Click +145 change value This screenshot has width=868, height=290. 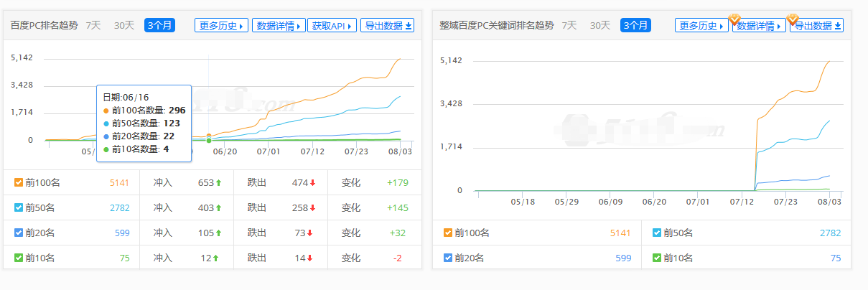click(398, 207)
